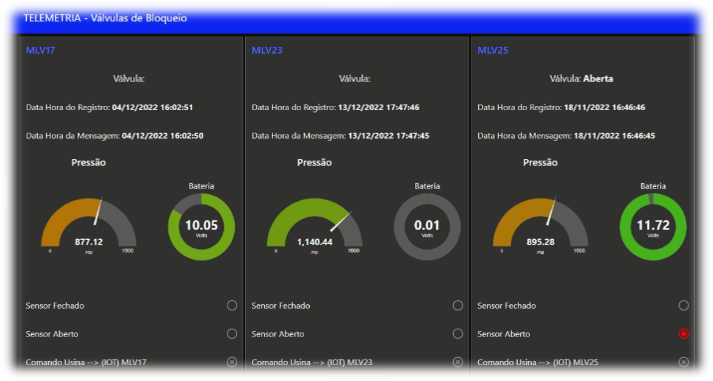
Task: Open the MLV25 panel title link
Action: [493, 50]
